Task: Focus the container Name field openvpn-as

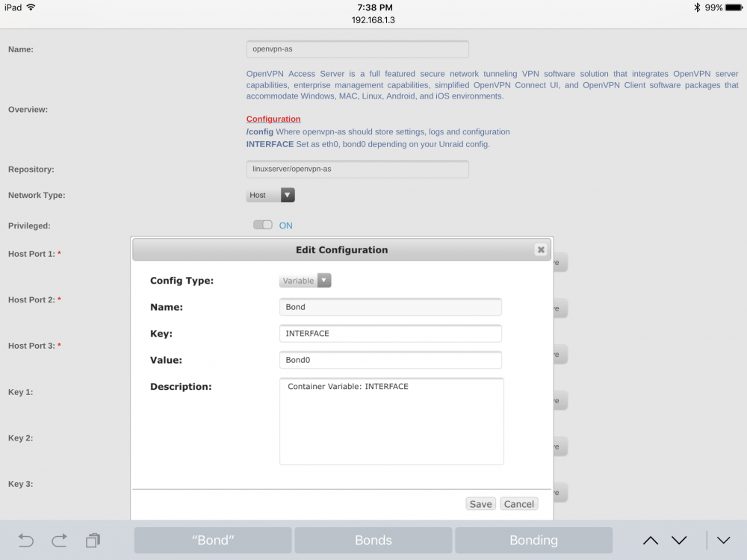Action: (357, 49)
